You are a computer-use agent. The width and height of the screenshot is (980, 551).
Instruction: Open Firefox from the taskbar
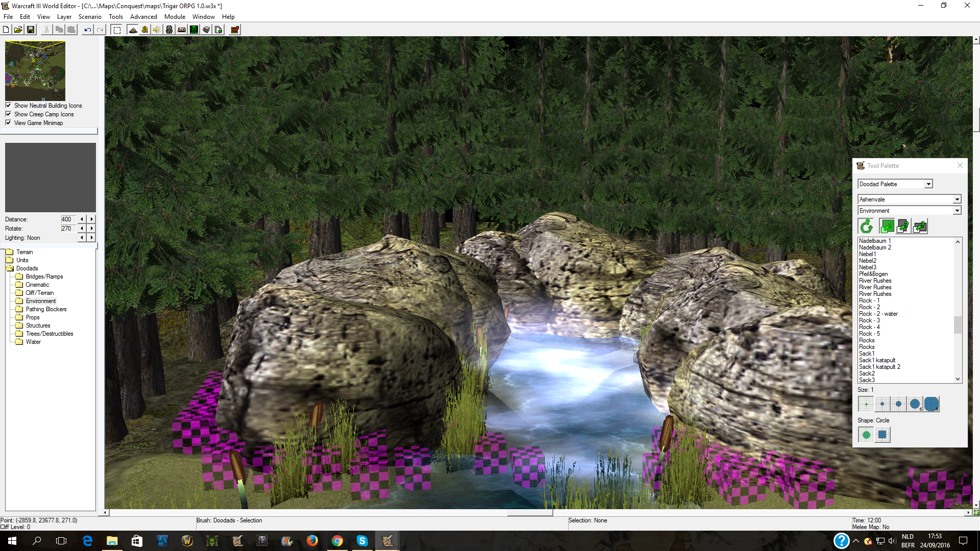pyautogui.click(x=312, y=541)
